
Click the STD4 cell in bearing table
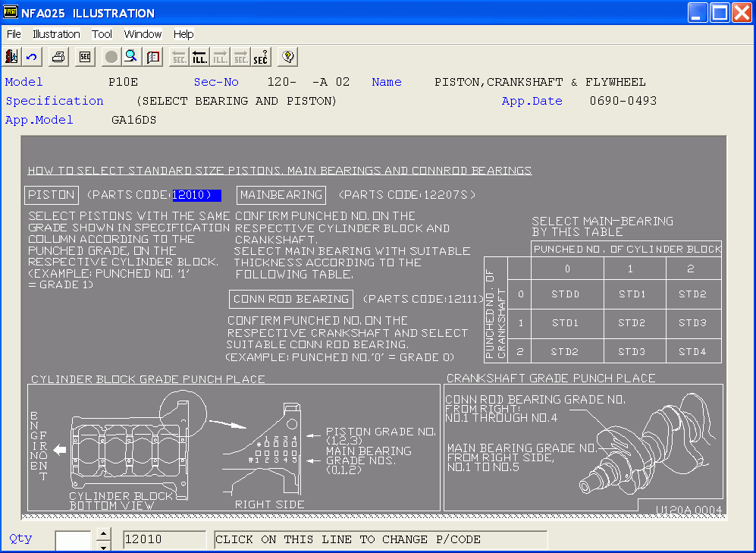[x=693, y=351]
